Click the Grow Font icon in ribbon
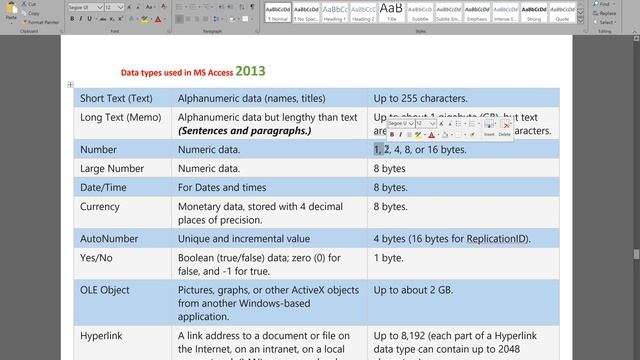Screen dimensions: 640x360 130,7
